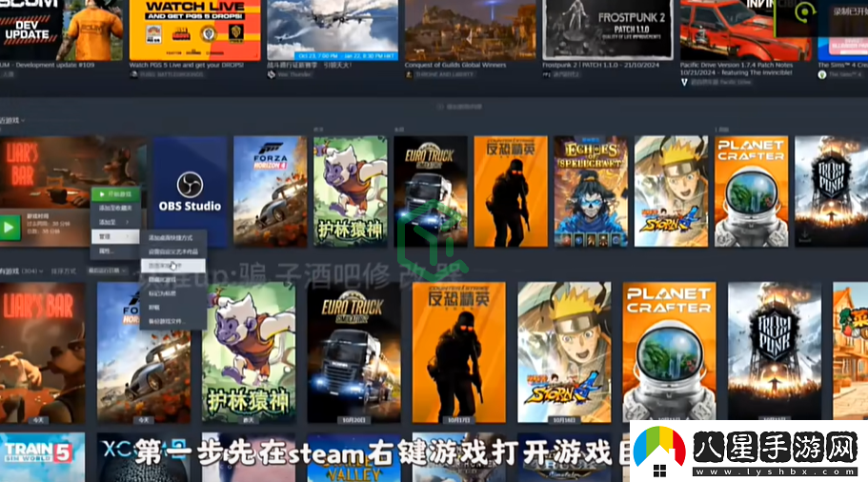
Task: Select 备份游戏文件... in the submenu
Action: click(172, 321)
